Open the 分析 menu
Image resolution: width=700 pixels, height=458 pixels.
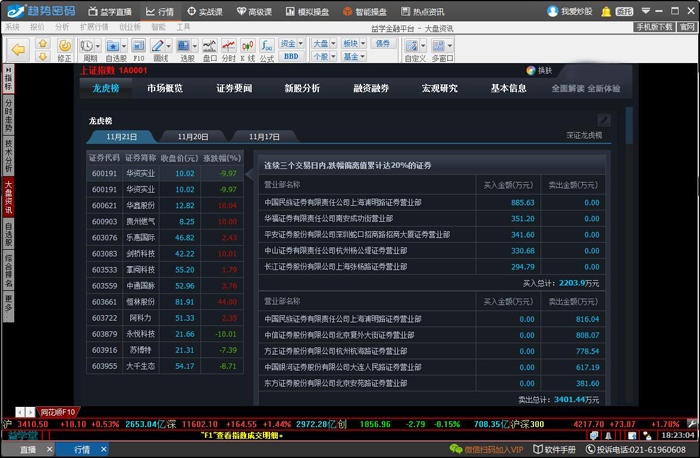coord(62,27)
